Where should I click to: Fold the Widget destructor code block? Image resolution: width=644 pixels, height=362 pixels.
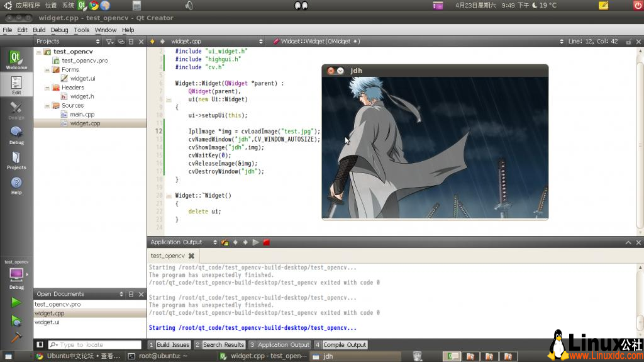coord(169,196)
